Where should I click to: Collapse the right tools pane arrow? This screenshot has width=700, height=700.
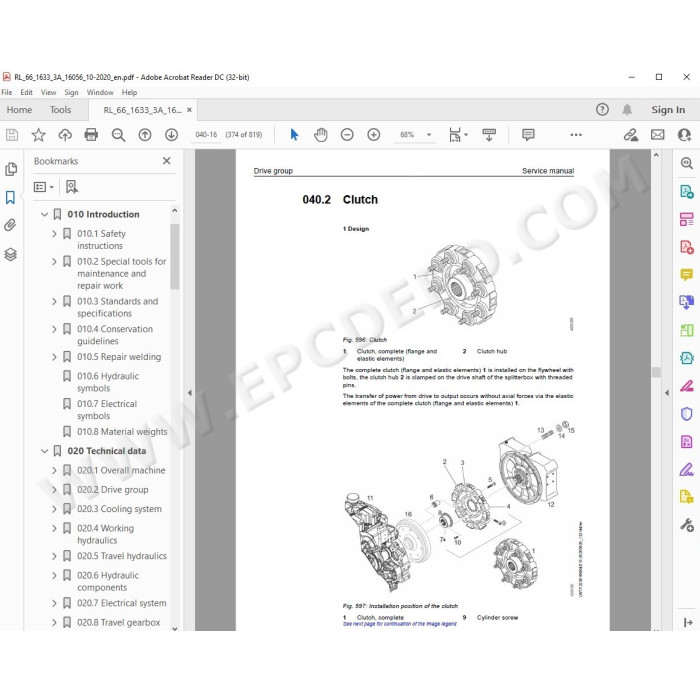tap(667, 393)
